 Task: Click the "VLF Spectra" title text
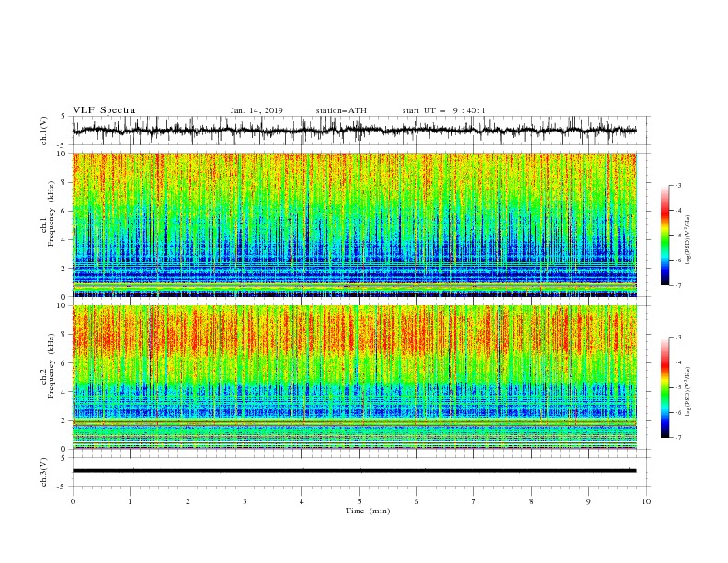point(104,110)
